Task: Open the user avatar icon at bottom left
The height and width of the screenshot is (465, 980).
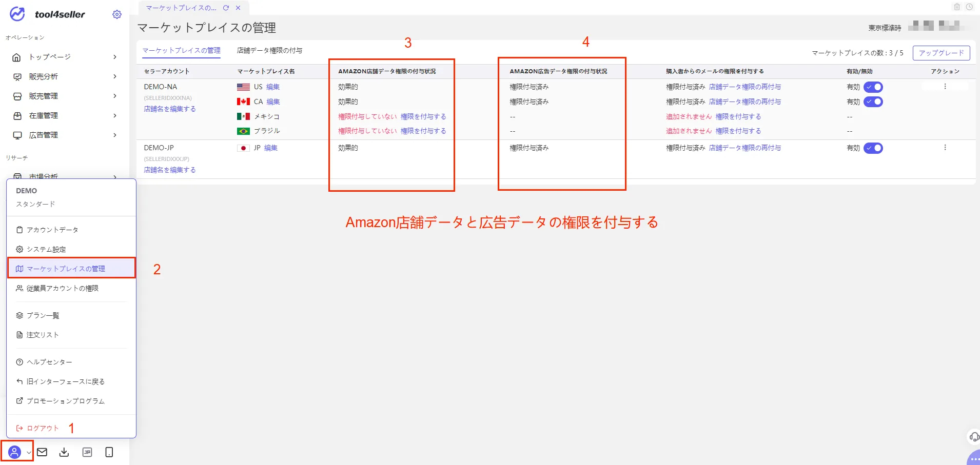Action: 14,452
